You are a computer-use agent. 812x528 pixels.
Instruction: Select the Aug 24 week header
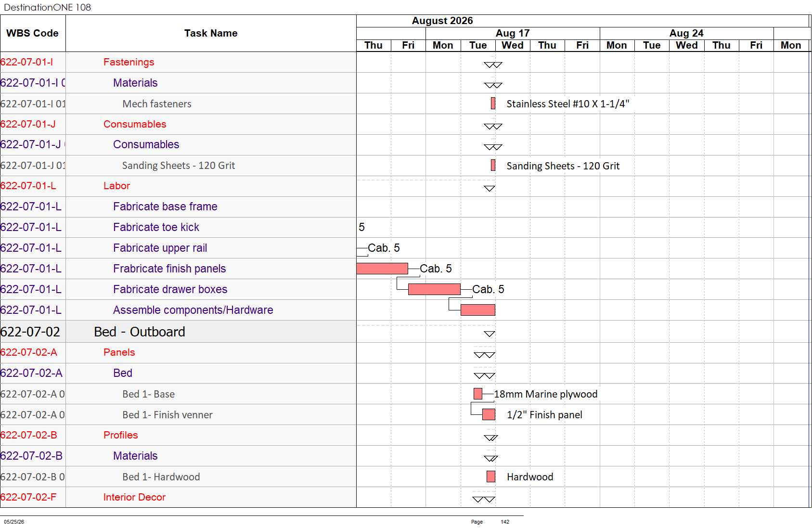pyautogui.click(x=686, y=33)
